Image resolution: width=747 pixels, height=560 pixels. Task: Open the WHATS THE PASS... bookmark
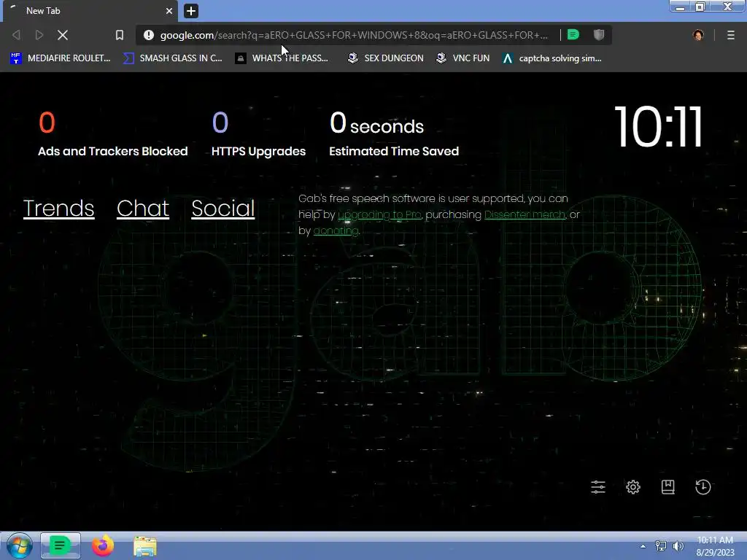pos(282,58)
